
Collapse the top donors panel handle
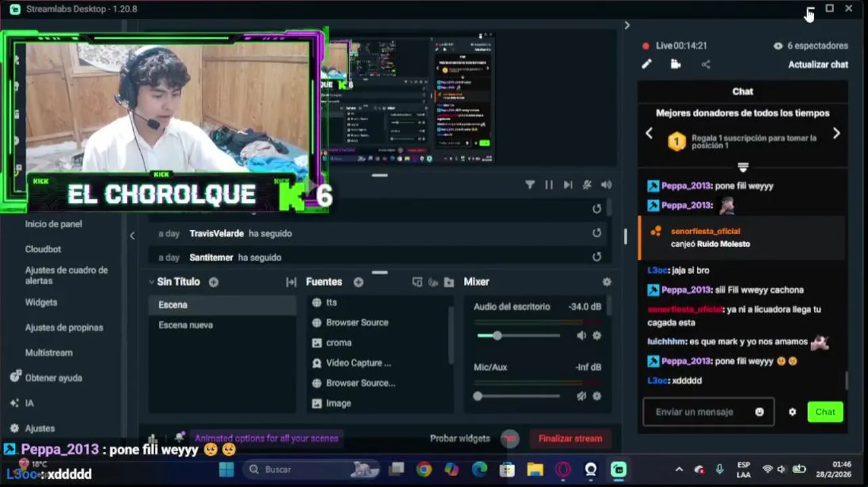(742, 166)
